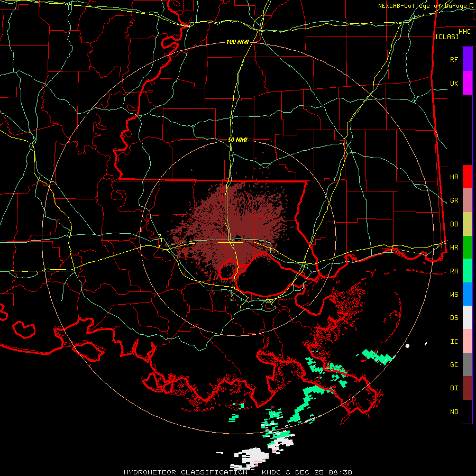
Task: Click the UK legend label
Action: click(x=454, y=83)
